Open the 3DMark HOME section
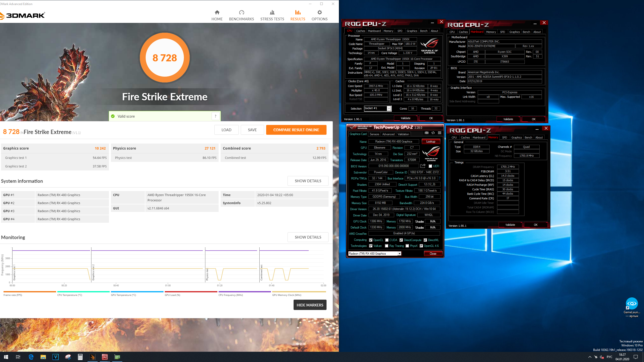Image resolution: width=644 pixels, height=362 pixels. click(217, 15)
